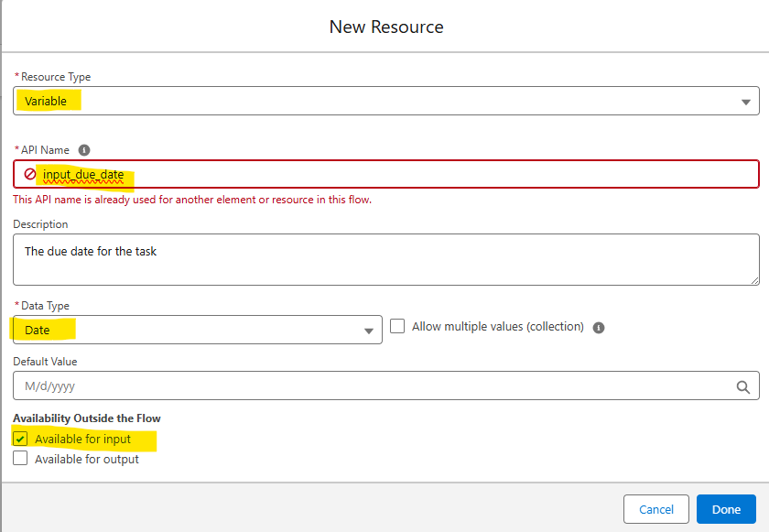Viewport: 769px width, 532px height.
Task: Click the Done button
Action: 726,509
